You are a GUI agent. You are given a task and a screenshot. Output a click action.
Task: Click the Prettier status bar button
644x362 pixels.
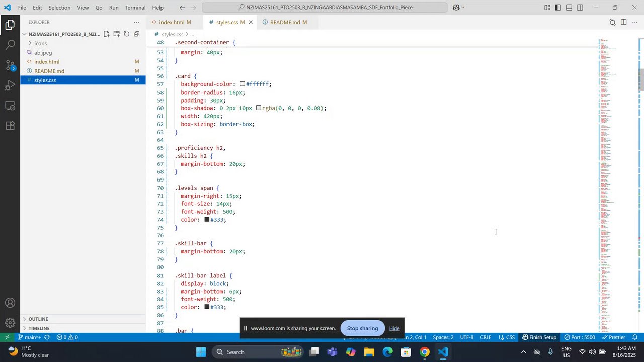click(x=613, y=337)
